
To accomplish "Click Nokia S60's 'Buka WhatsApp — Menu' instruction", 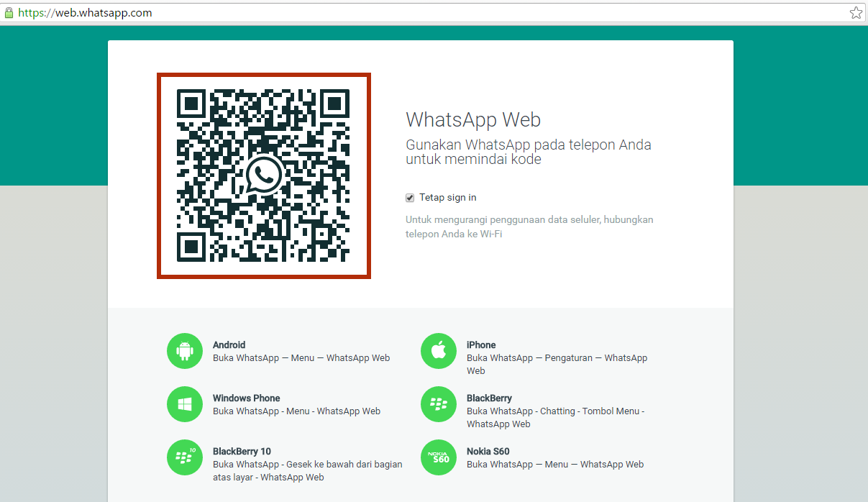I will click(555, 465).
